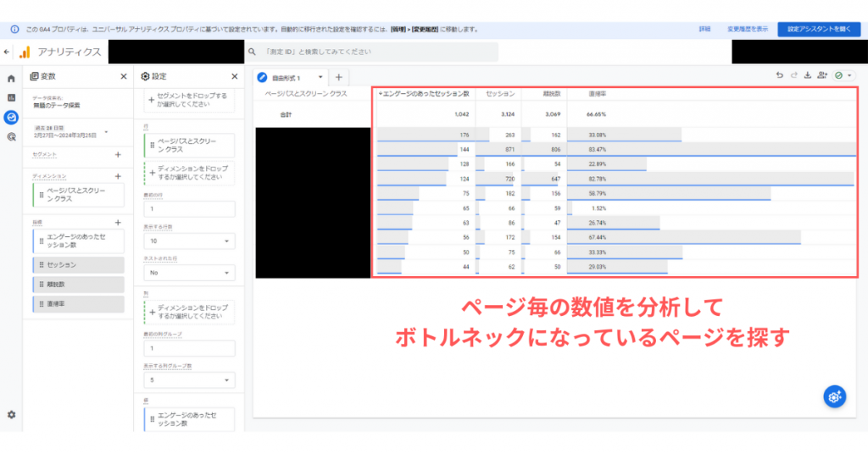
Task: Click the export data download icon
Action: point(808,75)
